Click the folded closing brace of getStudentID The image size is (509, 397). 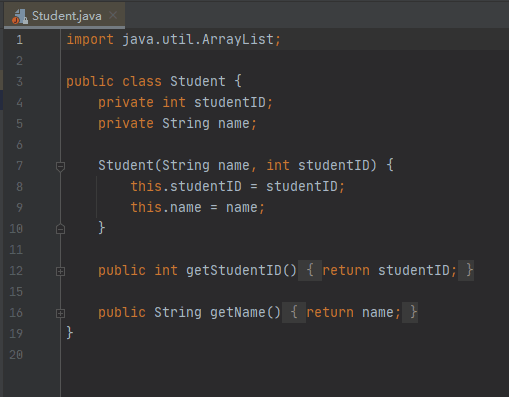click(466, 270)
